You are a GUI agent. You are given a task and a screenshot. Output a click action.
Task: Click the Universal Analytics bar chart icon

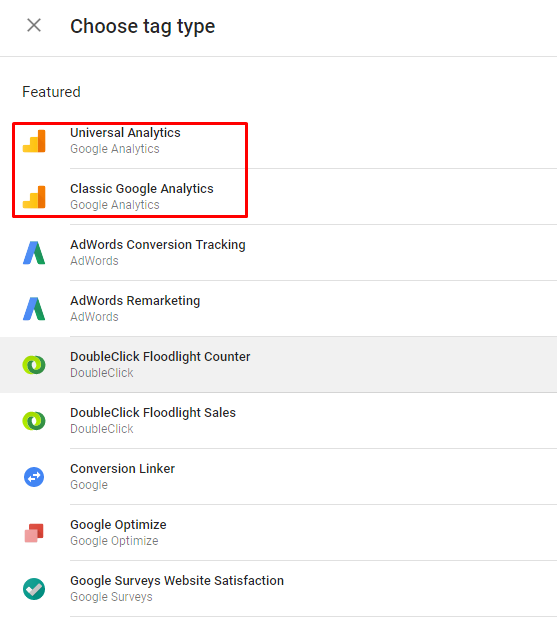coord(34,141)
